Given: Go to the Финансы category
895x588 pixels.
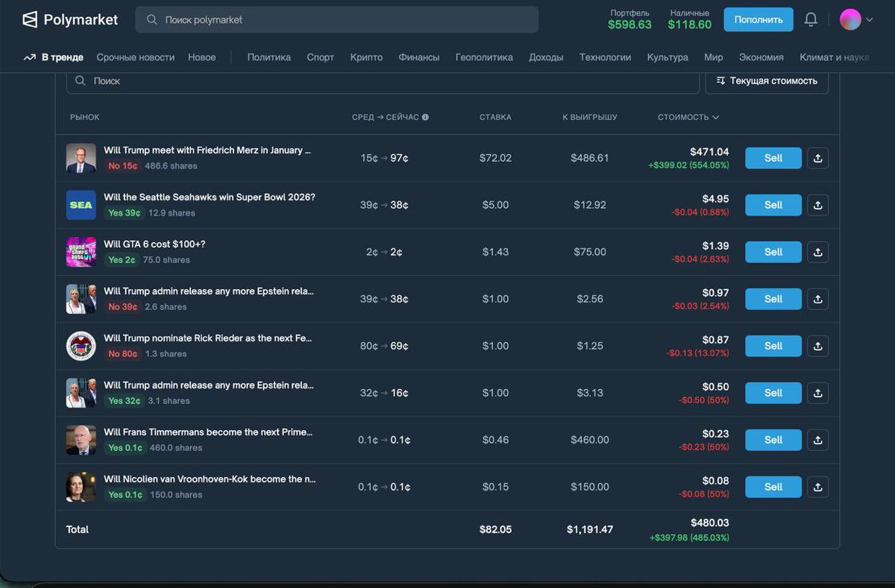Looking at the screenshot, I should 419,57.
